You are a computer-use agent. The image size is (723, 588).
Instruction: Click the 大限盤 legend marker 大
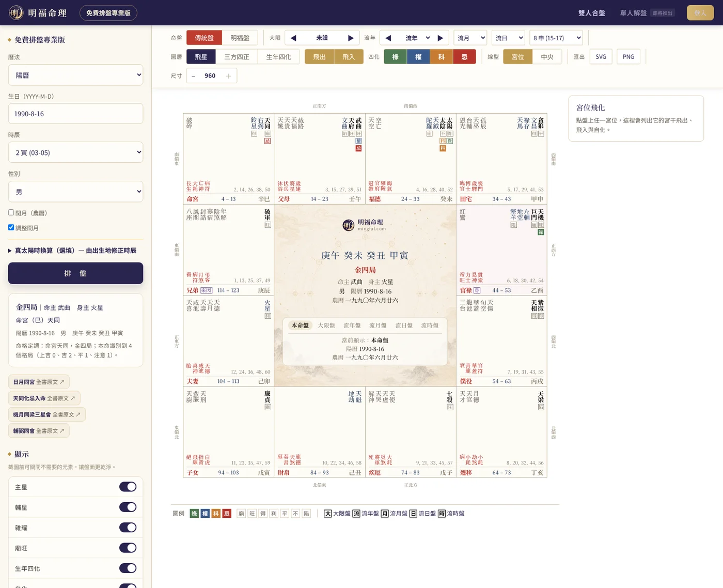[327, 514]
